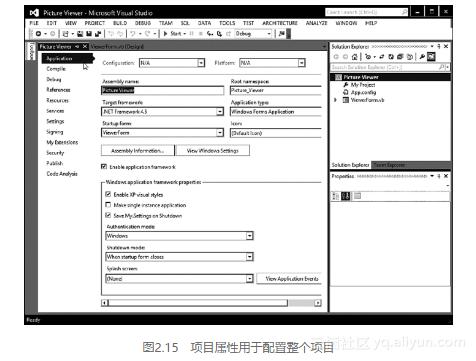Click the Navigate Backward toolbar icon
Viewport: 476px width, 361px height.
click(x=38, y=34)
